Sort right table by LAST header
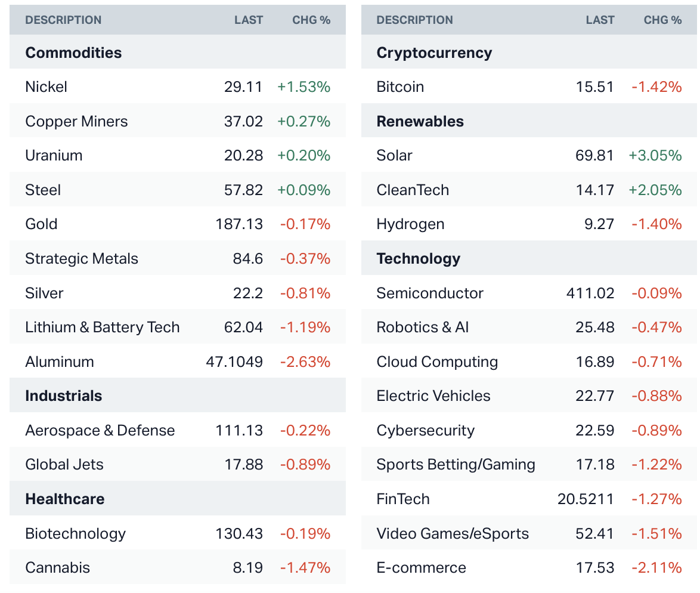The image size is (700, 593). (x=600, y=20)
